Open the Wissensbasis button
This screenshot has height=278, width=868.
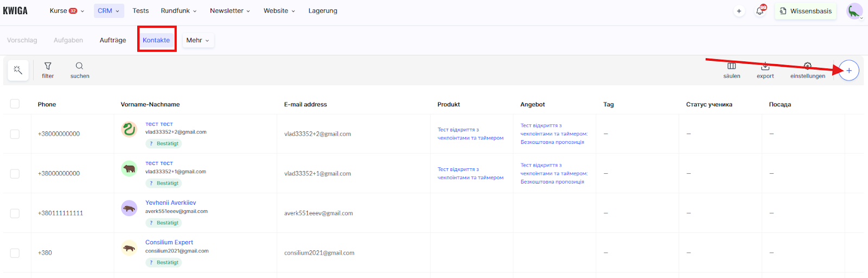tap(805, 11)
